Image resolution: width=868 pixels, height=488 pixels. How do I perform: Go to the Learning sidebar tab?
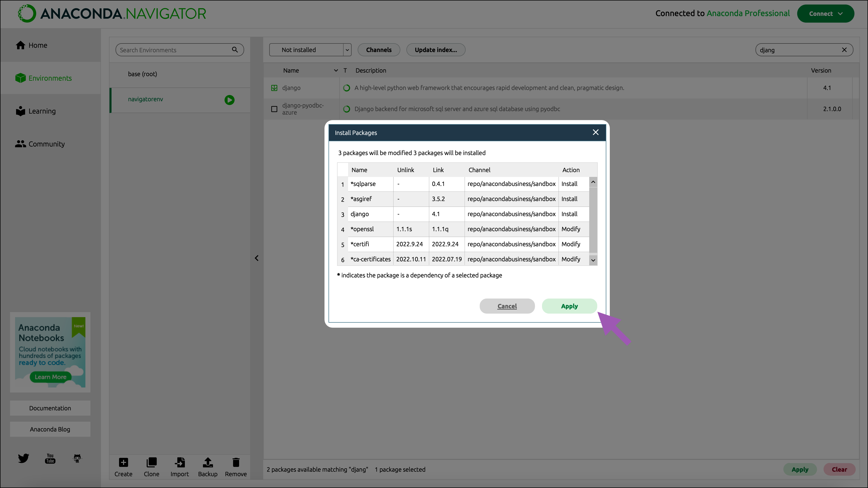pos(42,111)
